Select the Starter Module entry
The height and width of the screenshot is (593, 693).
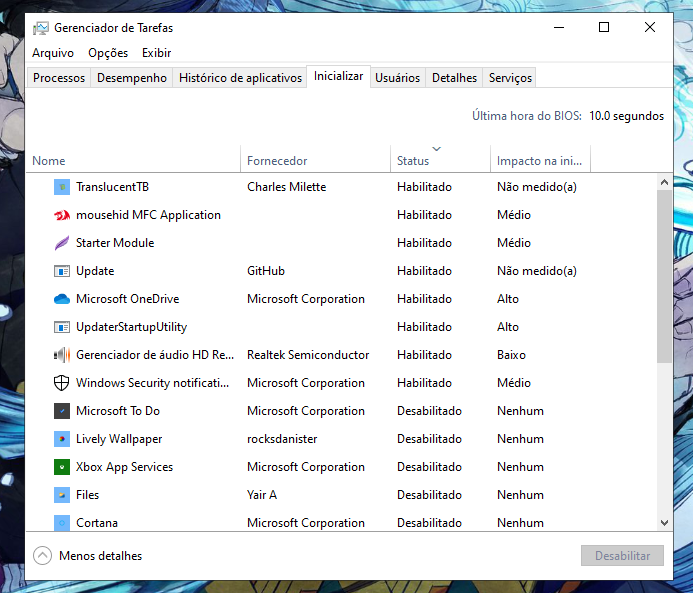[x=115, y=243]
